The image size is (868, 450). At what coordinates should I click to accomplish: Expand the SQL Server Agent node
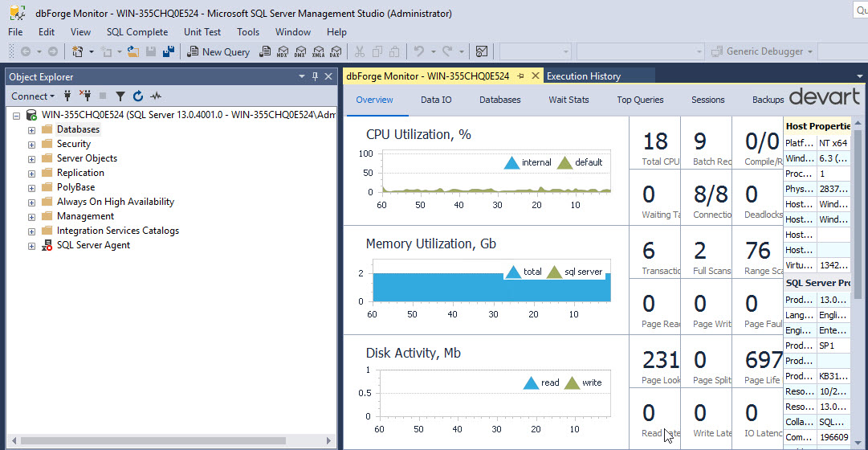coord(31,246)
